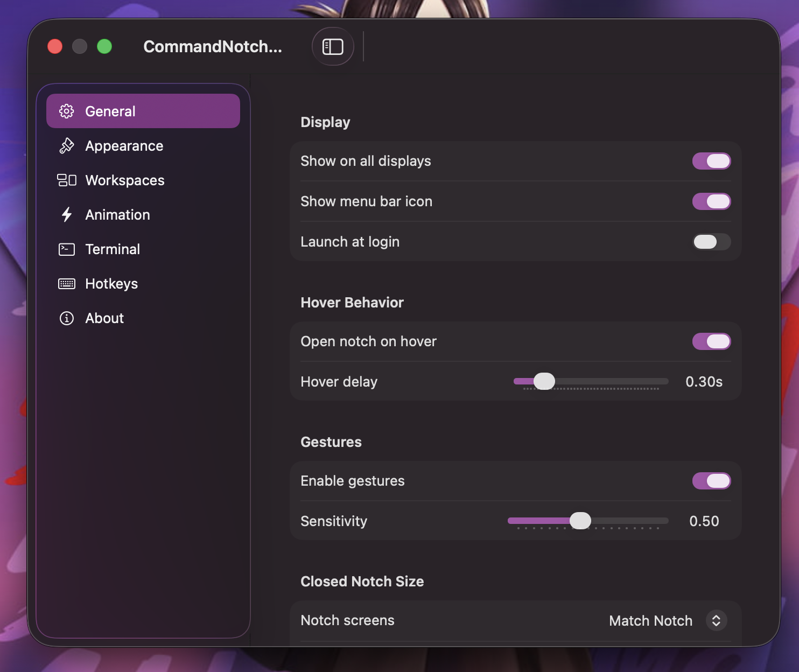
Task: Adjust the Hover delay slider
Action: 544,381
